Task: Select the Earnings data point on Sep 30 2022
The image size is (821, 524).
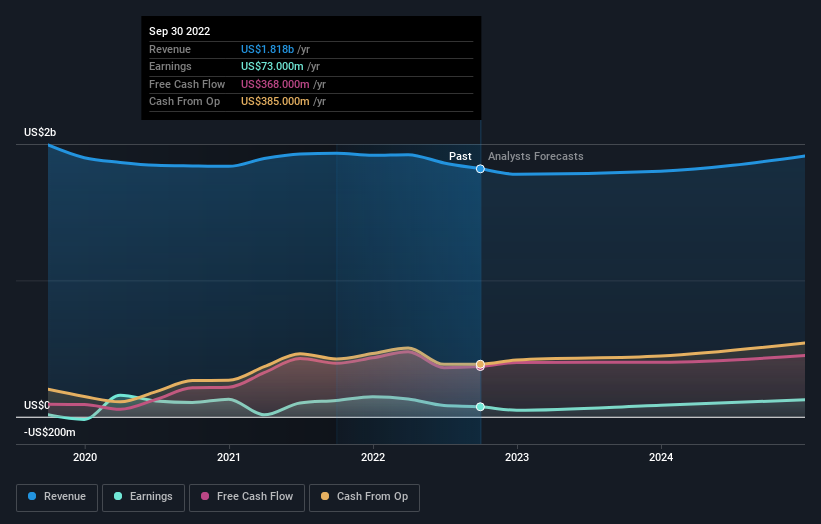Action: [480, 407]
